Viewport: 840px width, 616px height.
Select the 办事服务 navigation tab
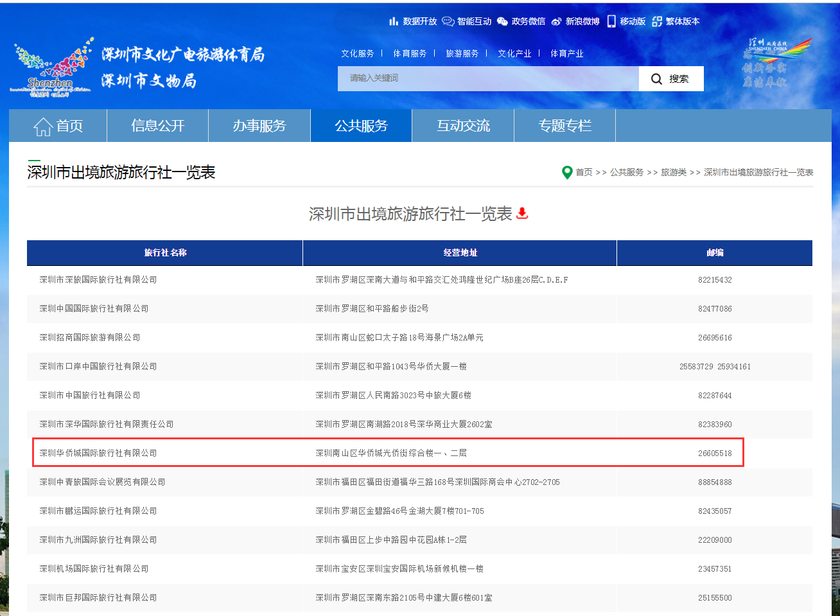pyautogui.click(x=259, y=126)
